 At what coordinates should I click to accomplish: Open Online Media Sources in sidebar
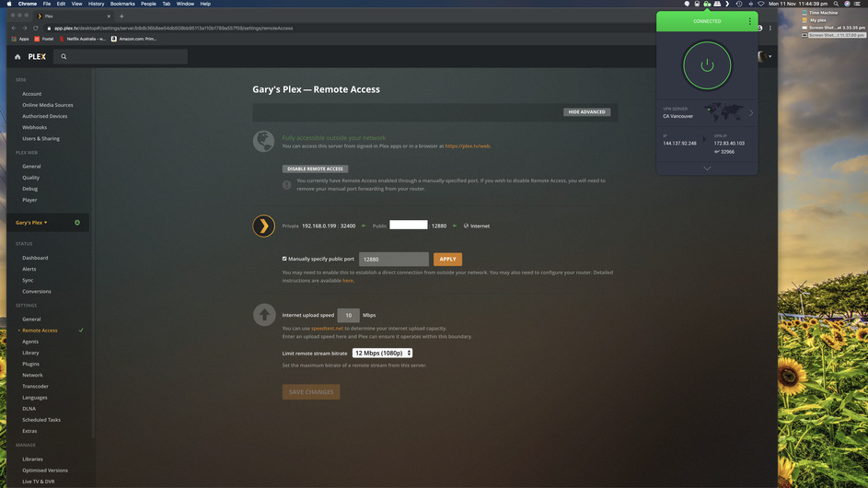48,105
